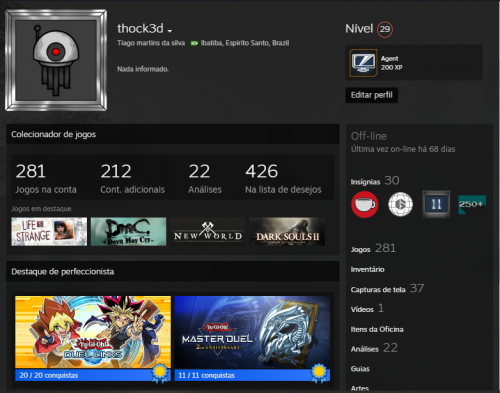The height and width of the screenshot is (393, 500).
Task: Click the Editar perfil button
Action: point(372,95)
